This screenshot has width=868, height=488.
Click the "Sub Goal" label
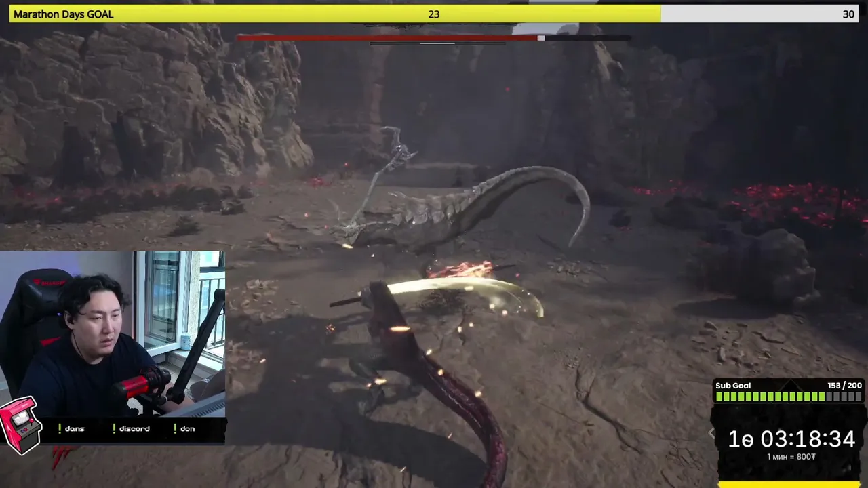pos(733,386)
